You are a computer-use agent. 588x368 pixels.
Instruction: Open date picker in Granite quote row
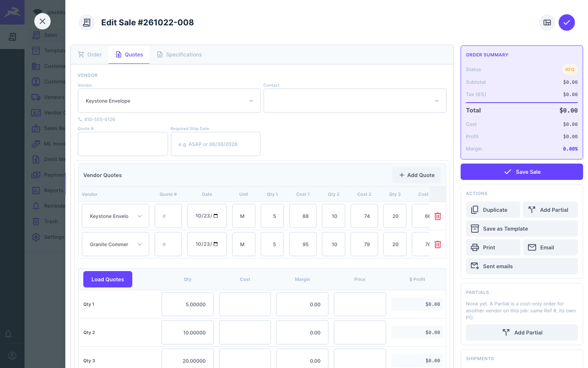tap(216, 244)
